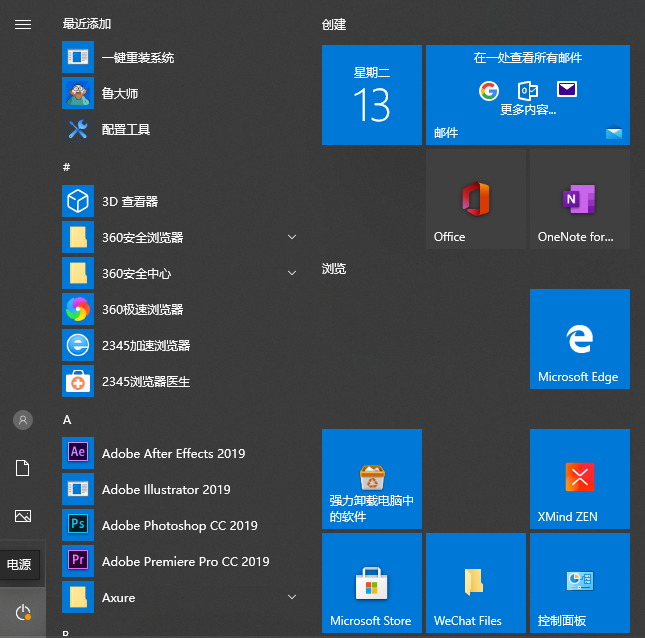Screen dimensions: 645x638
Task: Expand the 360安全中心 folder chevron
Action: pyautogui.click(x=292, y=273)
